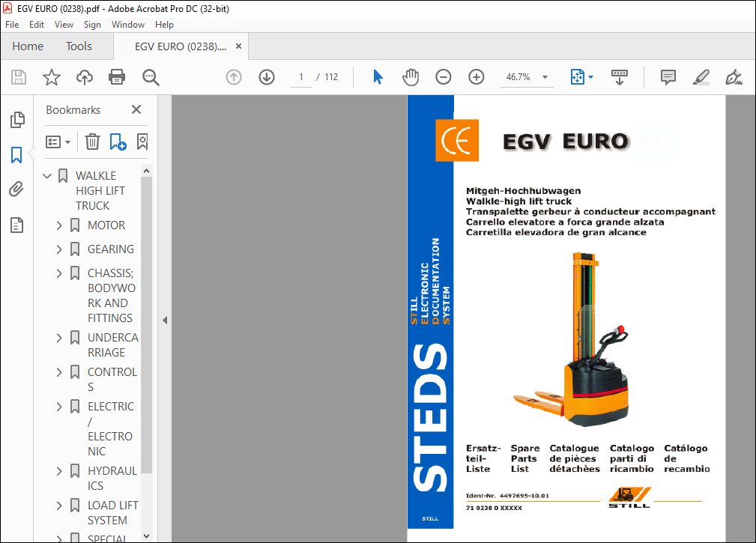Open the Help menu
Screen dimensions: 756x543
(x=164, y=25)
